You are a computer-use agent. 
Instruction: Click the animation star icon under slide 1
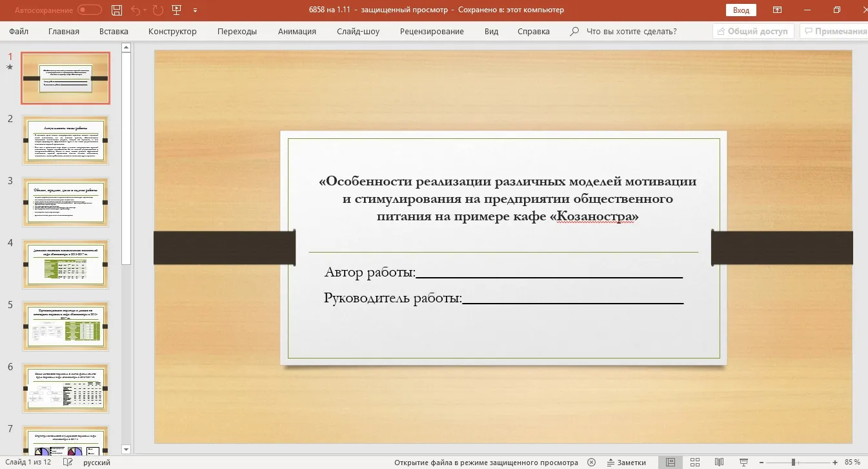tap(10, 67)
